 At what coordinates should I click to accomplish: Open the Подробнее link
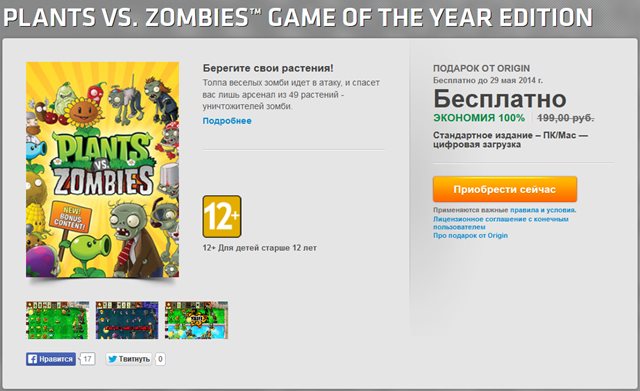[227, 121]
